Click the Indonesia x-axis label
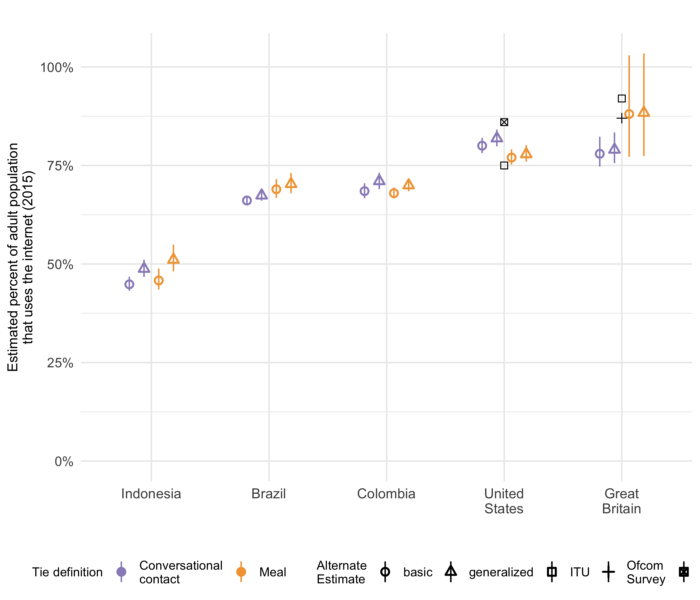 pos(151,494)
